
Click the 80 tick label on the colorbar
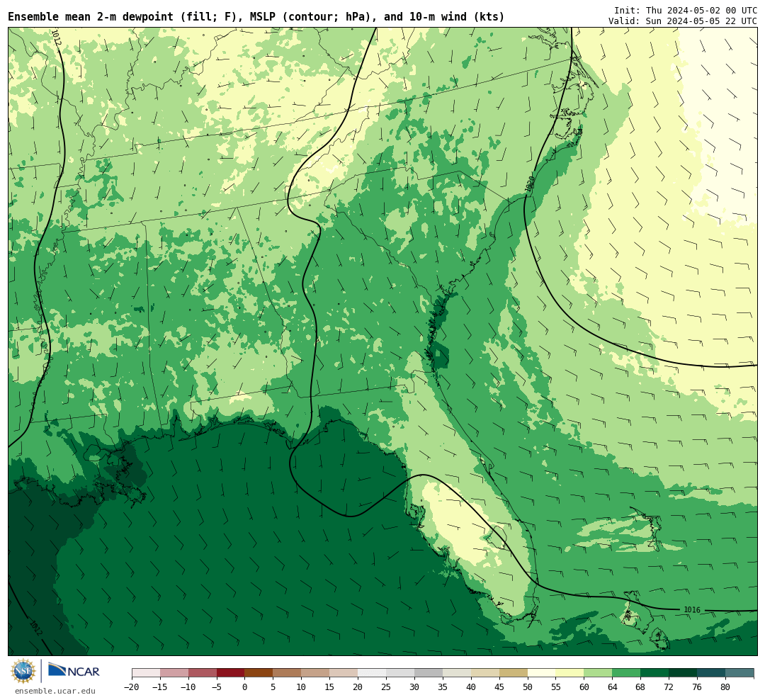[725, 687]
